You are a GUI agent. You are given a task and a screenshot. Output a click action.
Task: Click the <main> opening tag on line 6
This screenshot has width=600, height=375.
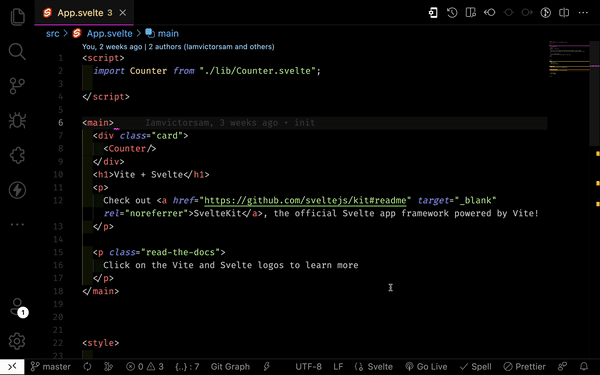(x=98, y=123)
